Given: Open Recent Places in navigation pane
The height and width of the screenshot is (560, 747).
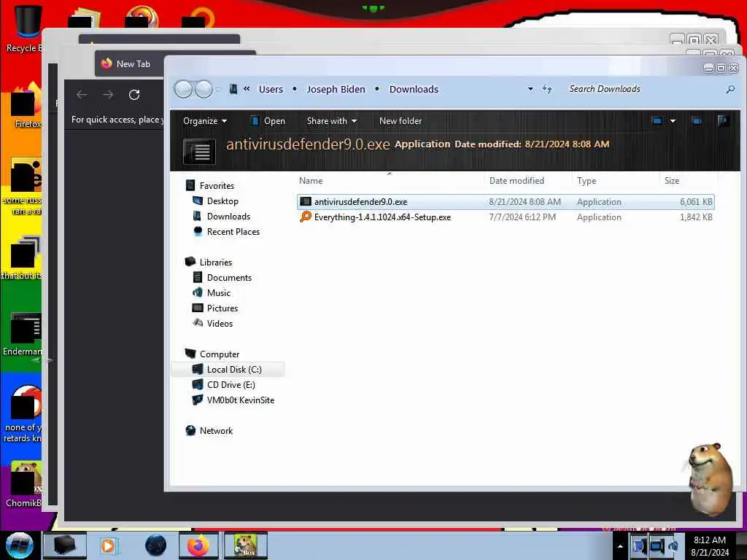Looking at the screenshot, I should [233, 231].
